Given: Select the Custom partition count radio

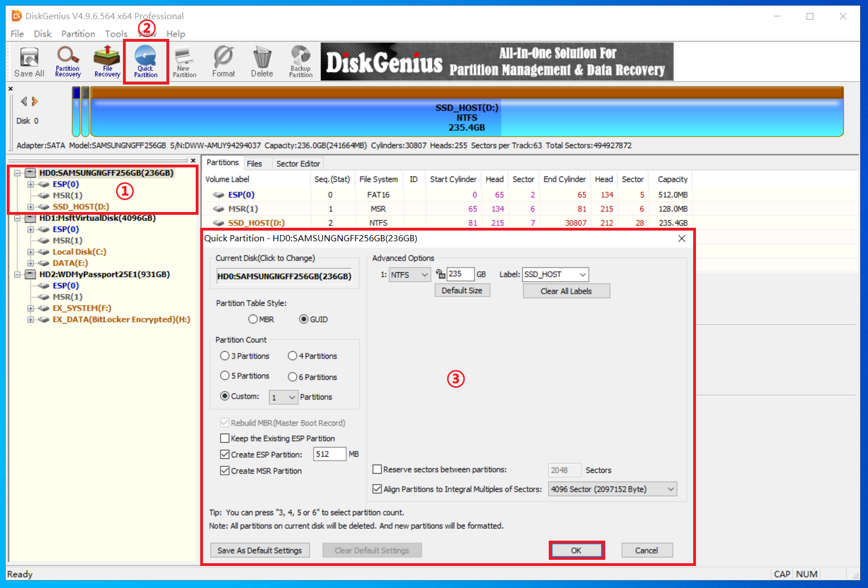Looking at the screenshot, I should point(224,396).
